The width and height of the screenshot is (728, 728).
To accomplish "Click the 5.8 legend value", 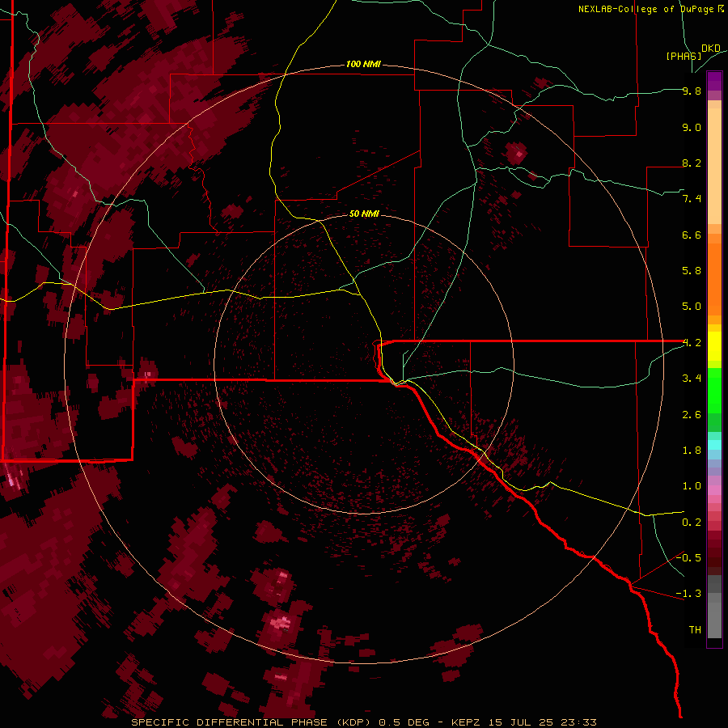I will pyautogui.click(x=692, y=270).
